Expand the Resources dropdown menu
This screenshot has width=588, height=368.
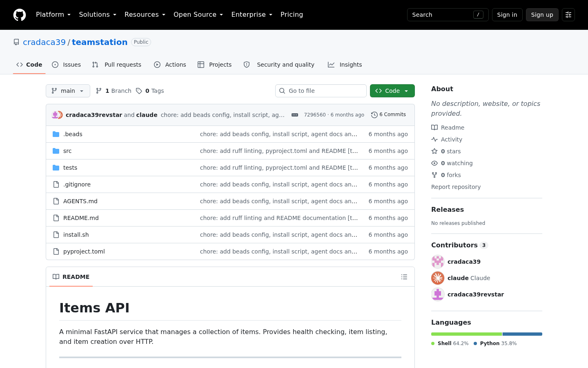(145, 15)
